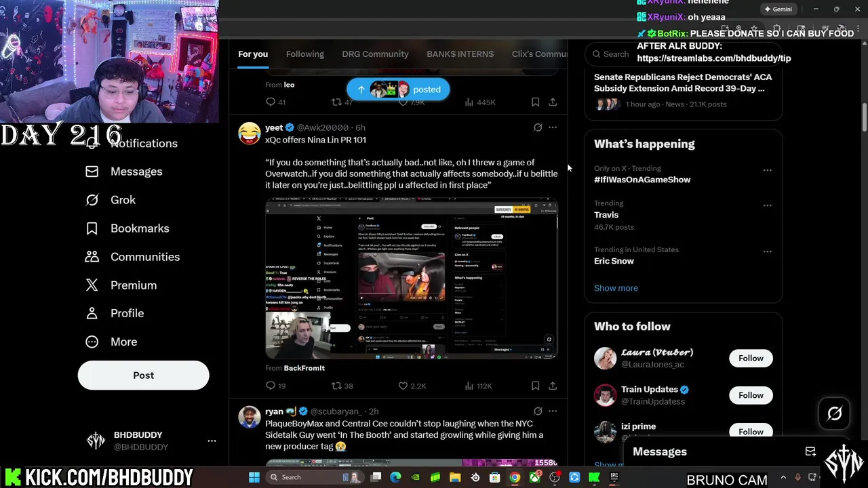Viewport: 868px width, 488px height.
Task: Open Profile from the sidebar
Action: pos(127,313)
